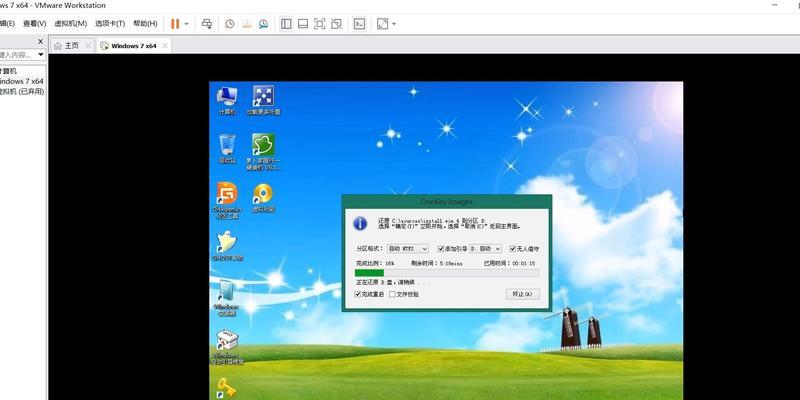Click the golden key password desktop icon

click(227, 388)
